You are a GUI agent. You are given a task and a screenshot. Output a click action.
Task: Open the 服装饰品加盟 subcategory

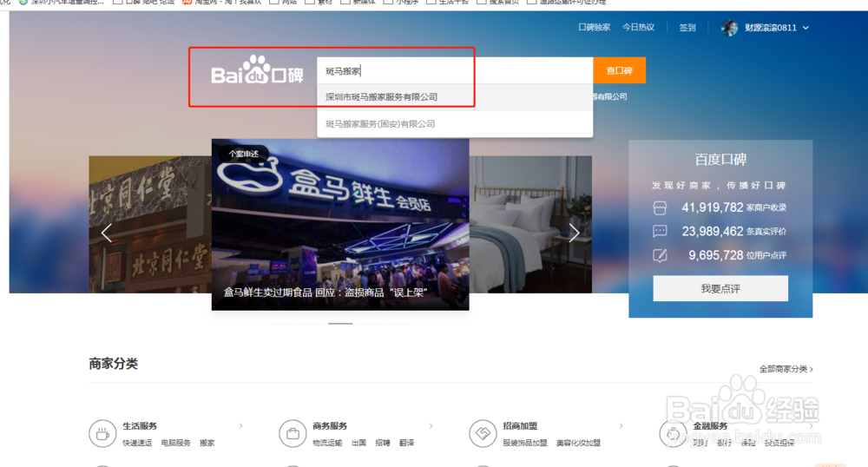(525, 443)
